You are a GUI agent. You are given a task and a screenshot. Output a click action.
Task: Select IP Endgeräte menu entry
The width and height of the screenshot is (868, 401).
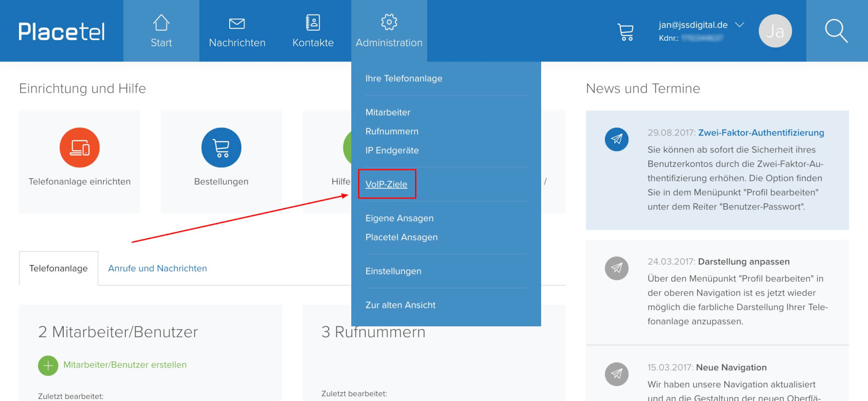coord(392,150)
